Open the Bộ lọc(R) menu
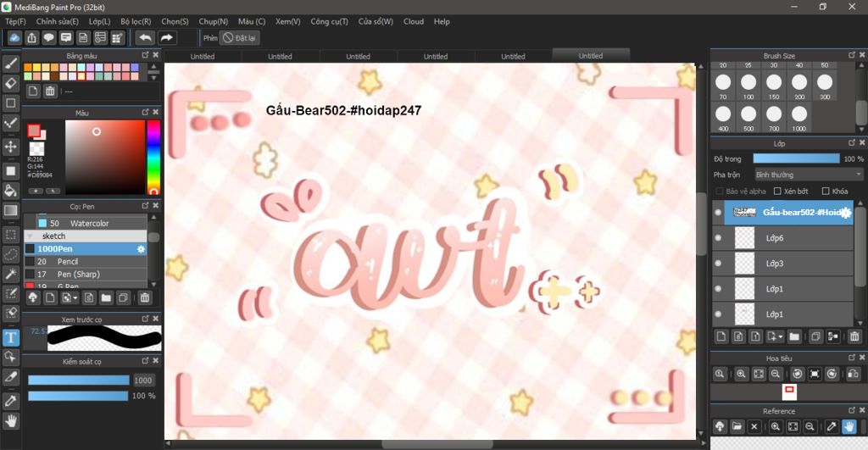 click(x=136, y=21)
